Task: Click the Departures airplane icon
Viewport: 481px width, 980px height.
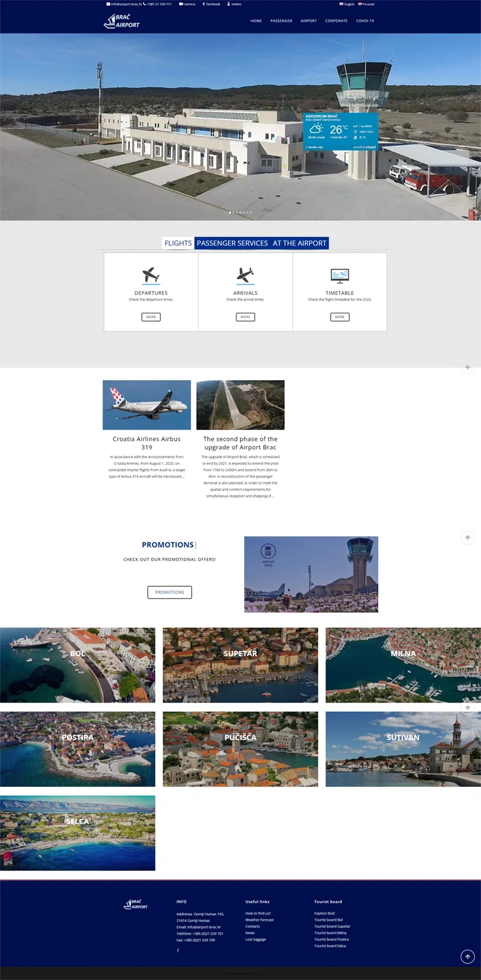Action: 151,275
